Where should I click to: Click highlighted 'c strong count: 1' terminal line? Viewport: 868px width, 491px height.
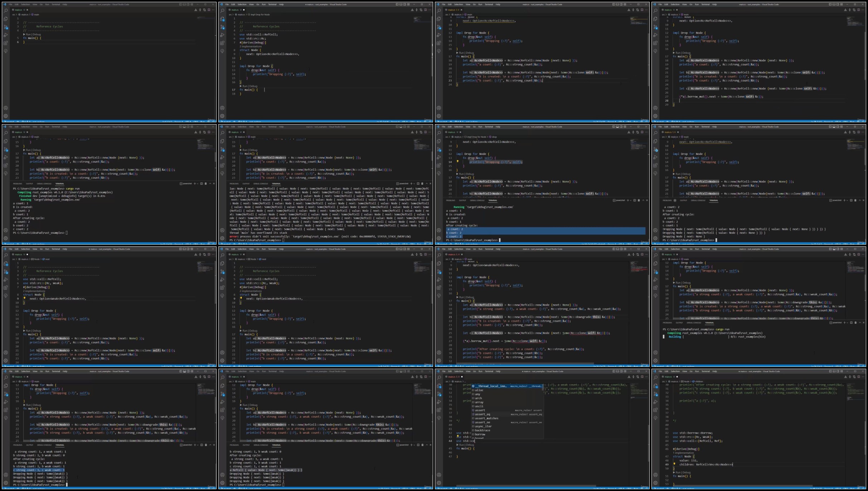[39, 470]
